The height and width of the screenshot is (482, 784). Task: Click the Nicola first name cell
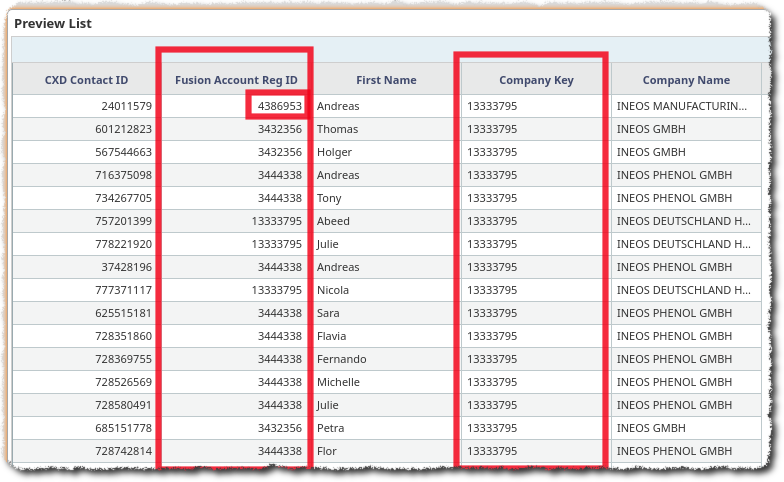333,290
